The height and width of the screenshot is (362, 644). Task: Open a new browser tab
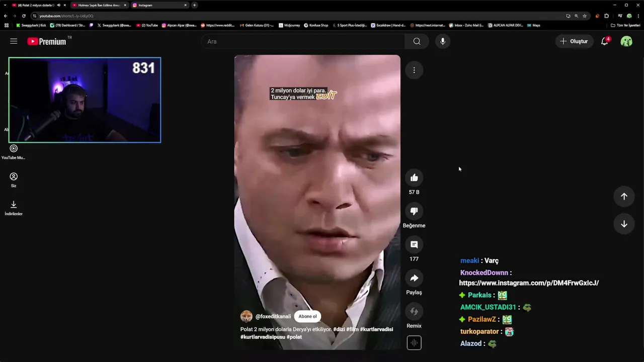tap(195, 5)
